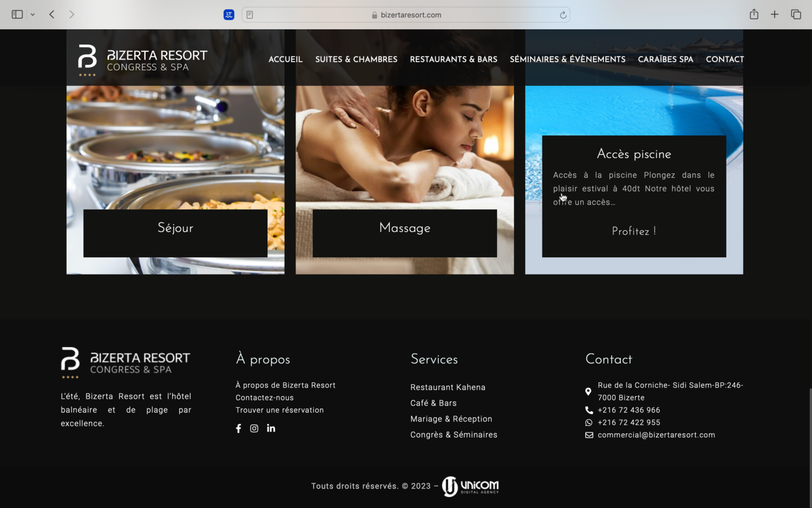Toggle the Safari sidebar icon
The image size is (812, 508).
coord(17,15)
